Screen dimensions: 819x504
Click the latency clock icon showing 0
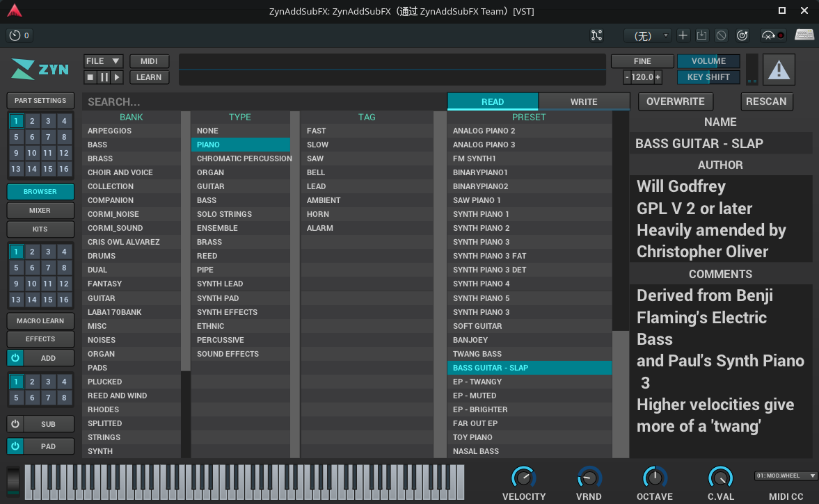[19, 35]
